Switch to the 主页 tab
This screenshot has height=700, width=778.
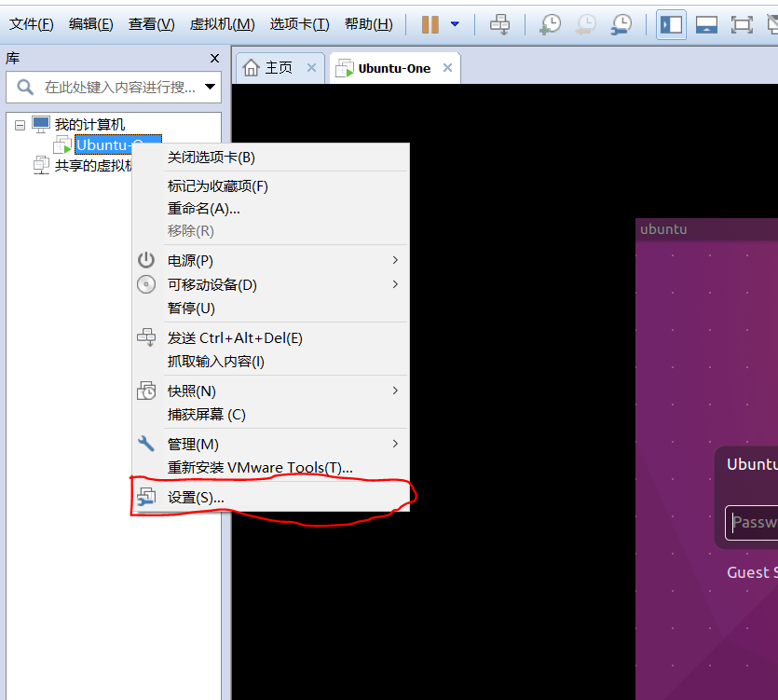pos(279,68)
